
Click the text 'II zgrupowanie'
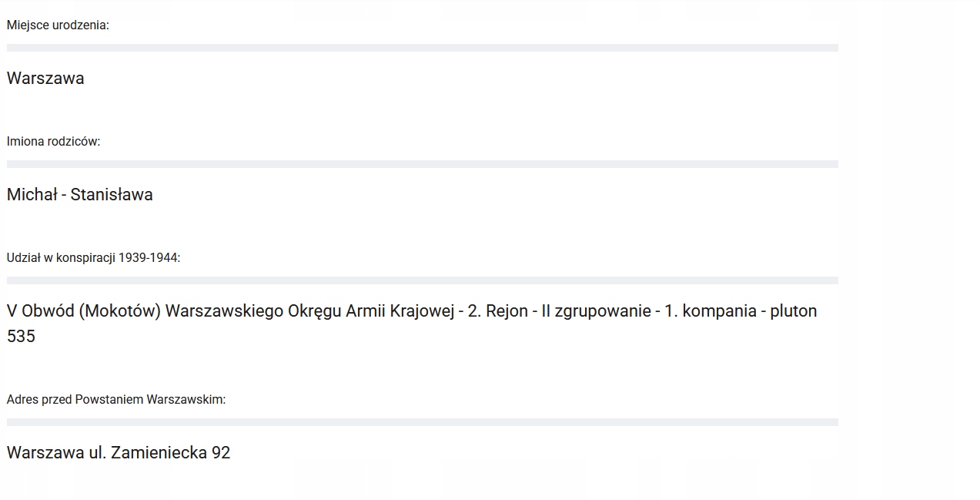click(596, 311)
